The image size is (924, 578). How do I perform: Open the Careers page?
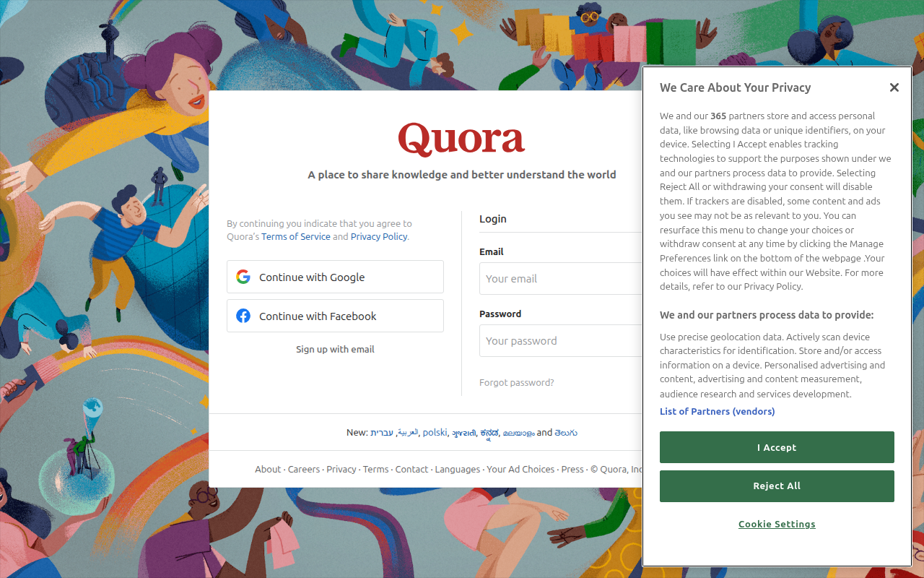click(303, 469)
